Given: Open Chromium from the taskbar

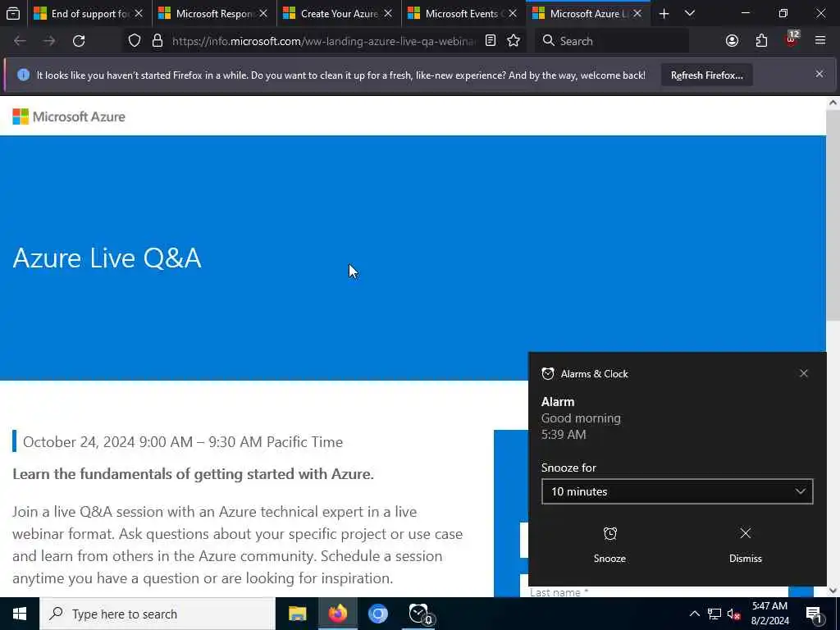Looking at the screenshot, I should pos(377,614).
